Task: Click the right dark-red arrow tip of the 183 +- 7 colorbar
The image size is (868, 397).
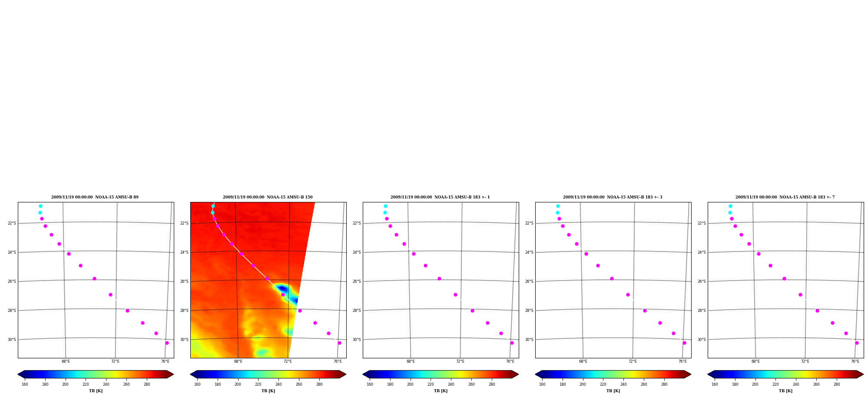Action: coord(860,374)
